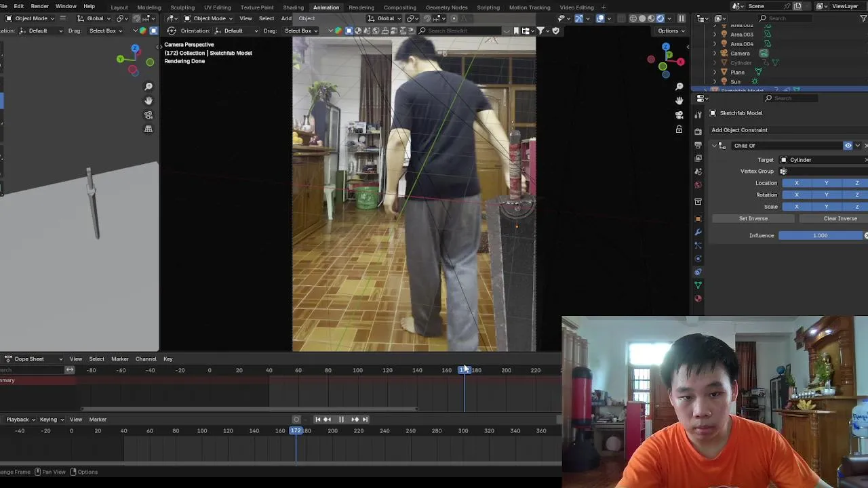Screen dimensions: 868x488
Task: Select rendered viewport shading mode
Action: (x=660, y=18)
